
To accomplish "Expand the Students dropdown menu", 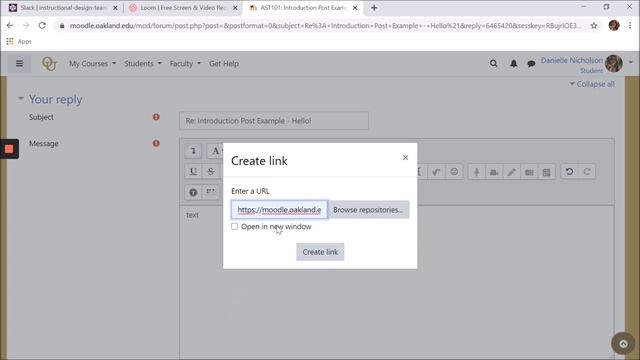I will point(143,64).
